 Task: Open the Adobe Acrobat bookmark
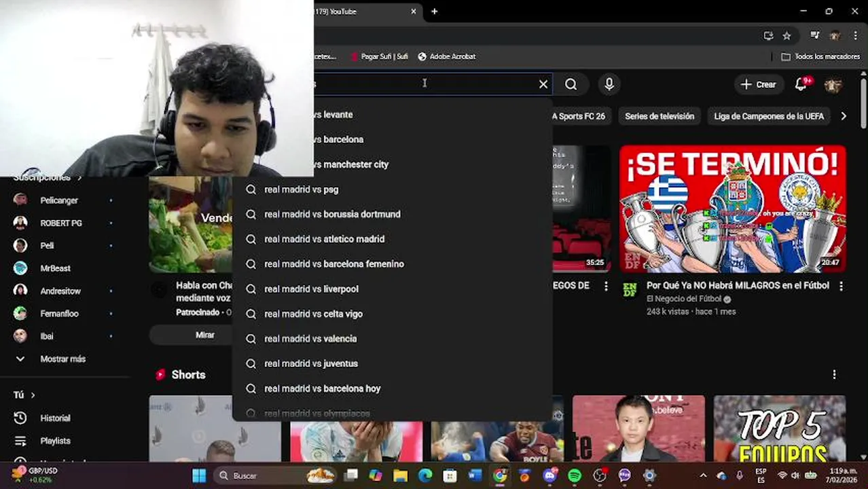[446, 57]
